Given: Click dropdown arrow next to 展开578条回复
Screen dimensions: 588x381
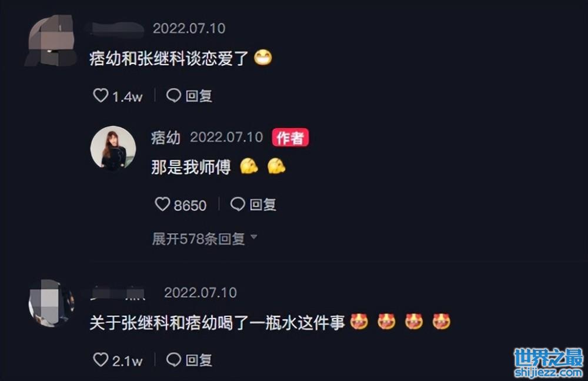Looking at the screenshot, I should [x=254, y=237].
